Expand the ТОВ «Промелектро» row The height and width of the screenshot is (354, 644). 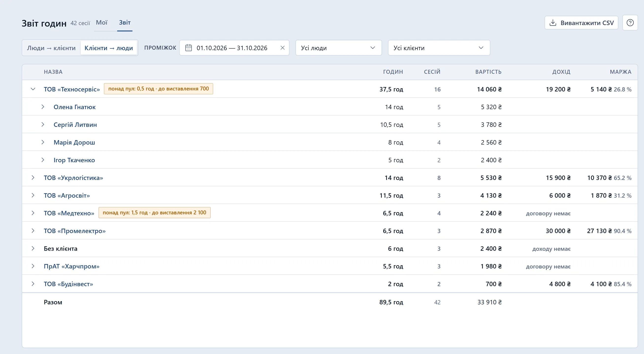33,231
